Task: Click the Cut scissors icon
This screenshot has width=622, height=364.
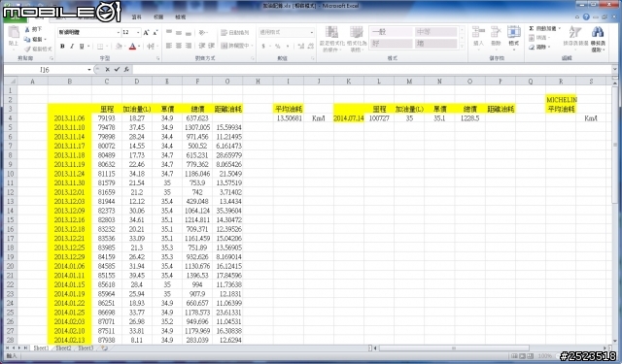Action: click(27, 30)
